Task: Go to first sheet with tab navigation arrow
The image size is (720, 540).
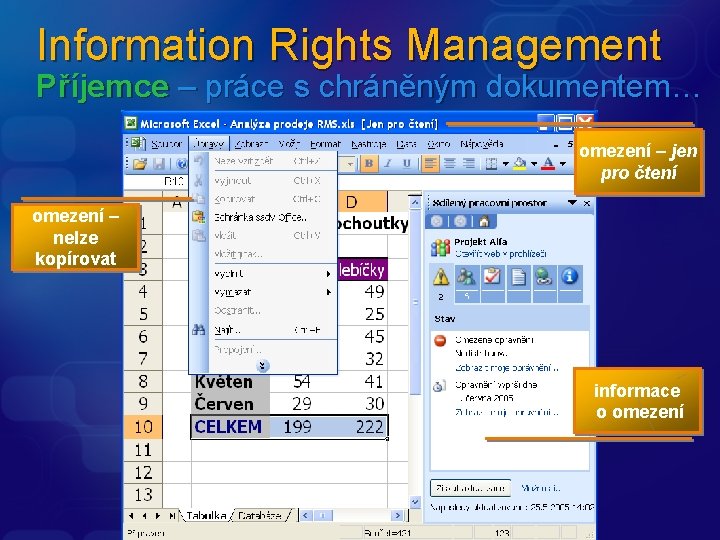Action: point(132,516)
